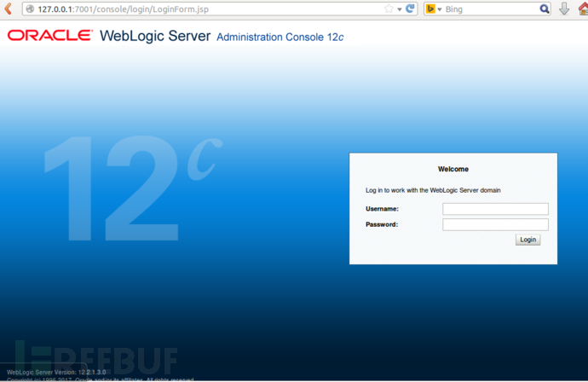Click 'Administration Console 12c' text
The height and width of the screenshot is (382, 588).
click(280, 38)
